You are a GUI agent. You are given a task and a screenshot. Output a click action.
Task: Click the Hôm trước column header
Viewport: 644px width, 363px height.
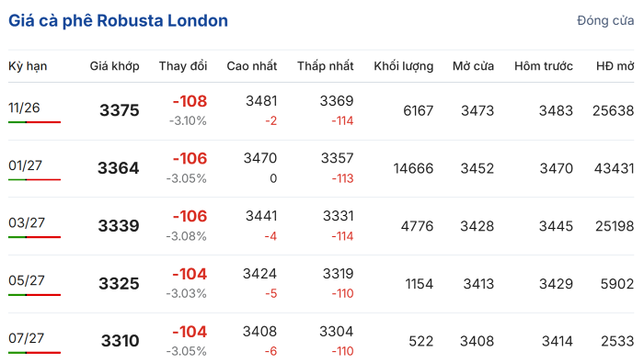544,66
